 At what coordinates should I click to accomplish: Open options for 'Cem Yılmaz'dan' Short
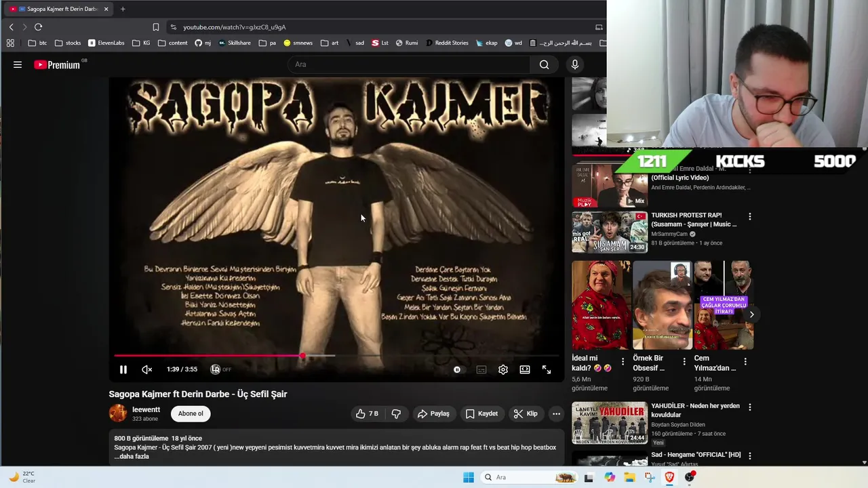[745, 361]
